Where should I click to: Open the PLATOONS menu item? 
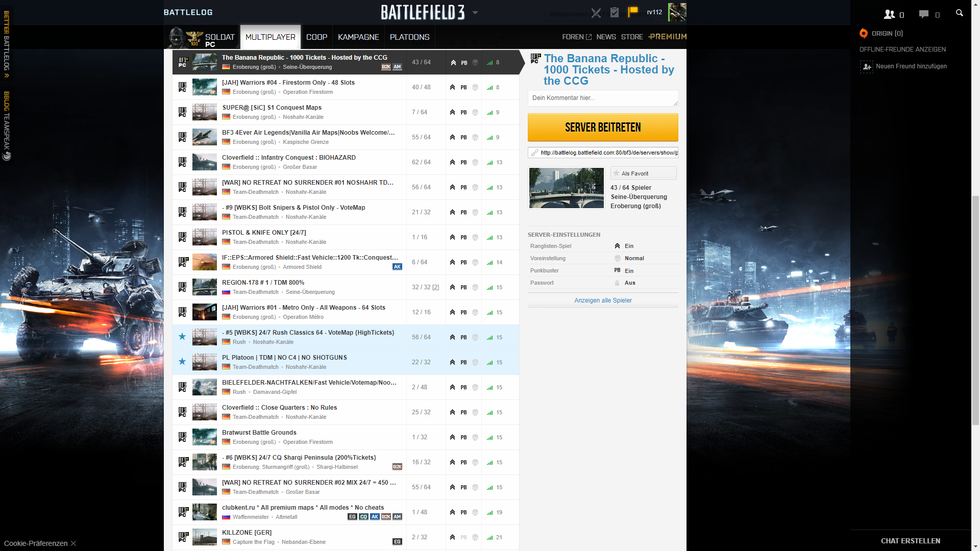[x=409, y=37]
